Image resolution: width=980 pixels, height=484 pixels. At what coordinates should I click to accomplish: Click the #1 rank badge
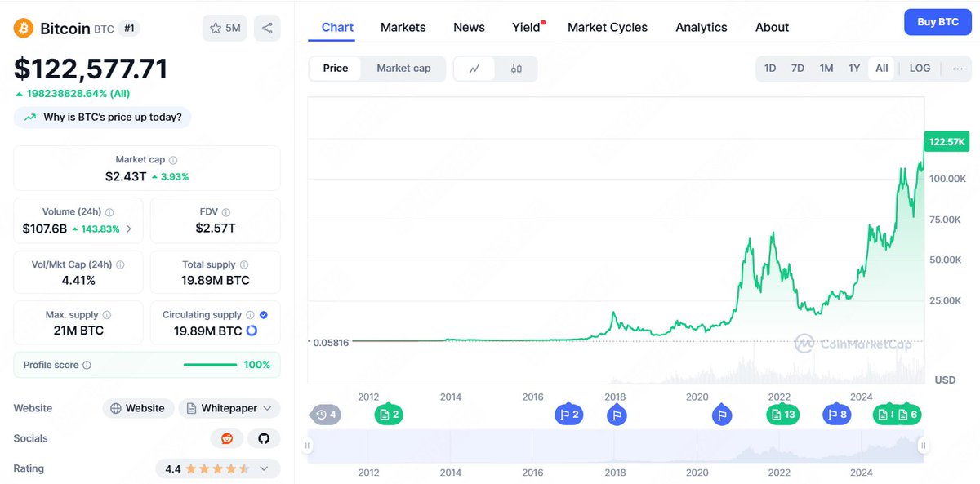pos(130,29)
